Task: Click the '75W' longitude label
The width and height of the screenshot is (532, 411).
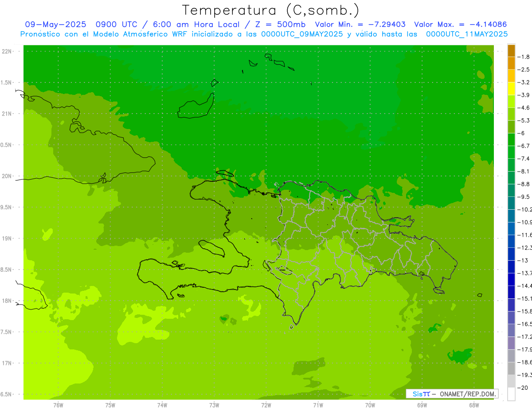Action: tap(110, 405)
